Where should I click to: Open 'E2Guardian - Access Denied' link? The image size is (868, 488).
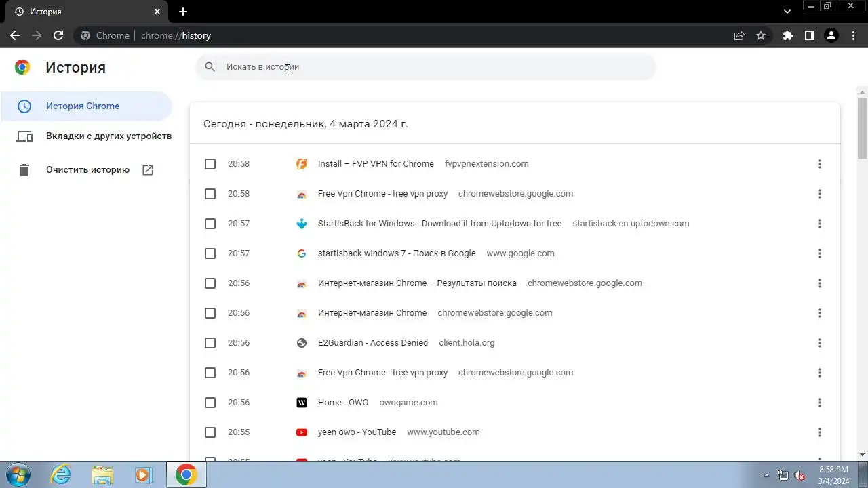click(373, 343)
